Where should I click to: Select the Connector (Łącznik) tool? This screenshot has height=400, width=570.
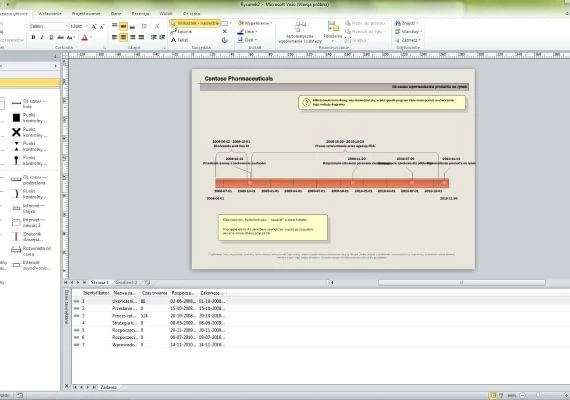tap(181, 32)
